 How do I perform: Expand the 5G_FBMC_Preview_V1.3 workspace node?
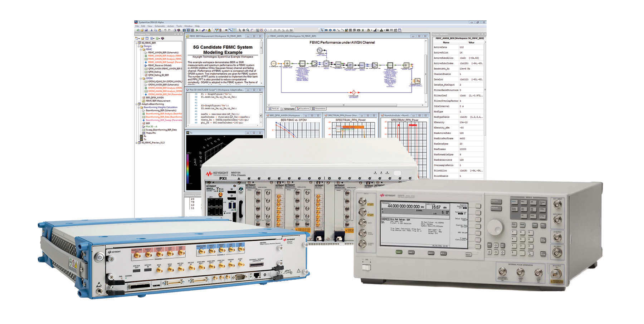click(x=136, y=143)
